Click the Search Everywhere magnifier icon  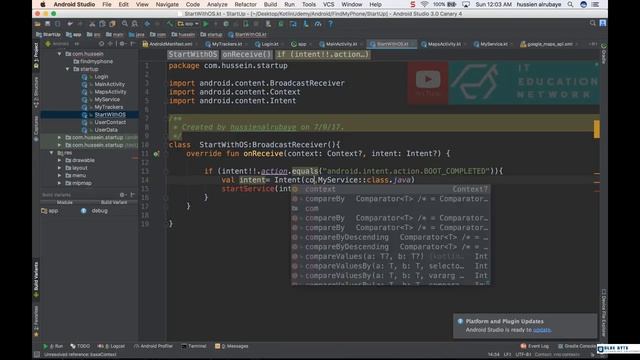[593, 24]
